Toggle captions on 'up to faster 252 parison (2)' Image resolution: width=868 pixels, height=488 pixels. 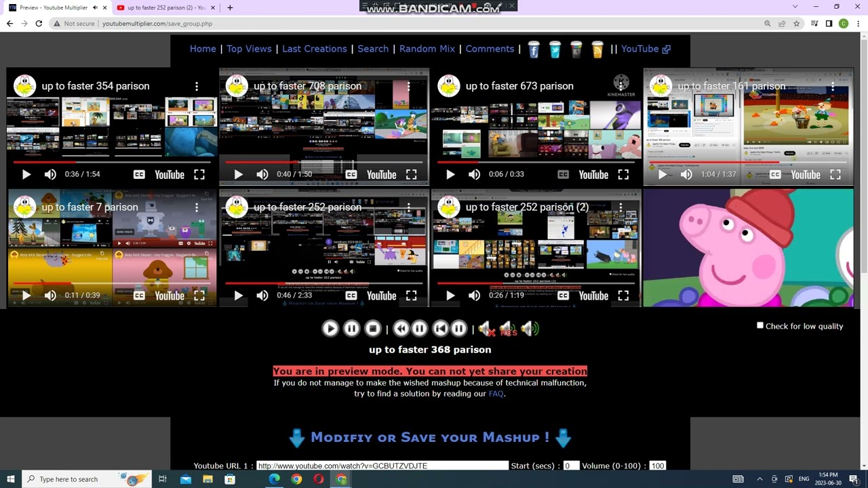[563, 296]
